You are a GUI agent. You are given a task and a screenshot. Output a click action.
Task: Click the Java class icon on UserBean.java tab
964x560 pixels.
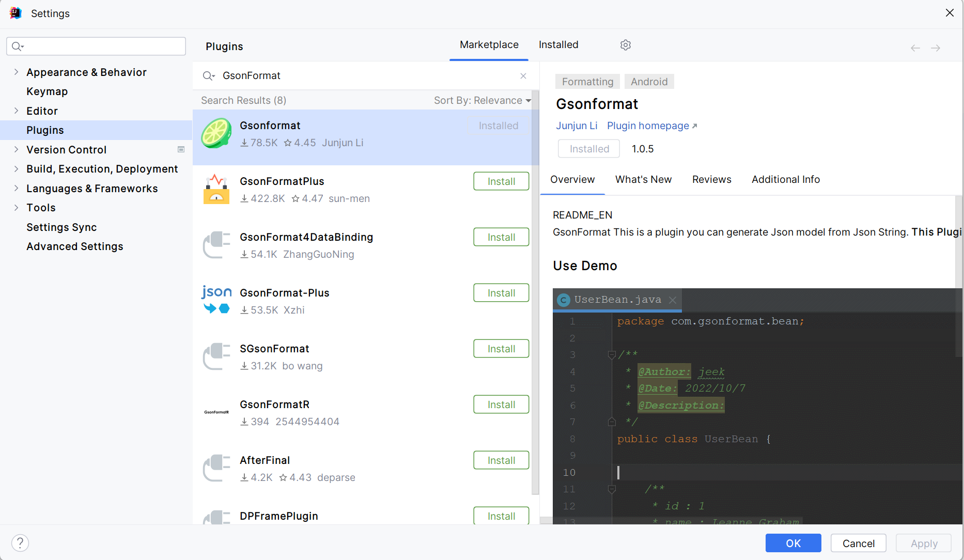pyautogui.click(x=564, y=300)
